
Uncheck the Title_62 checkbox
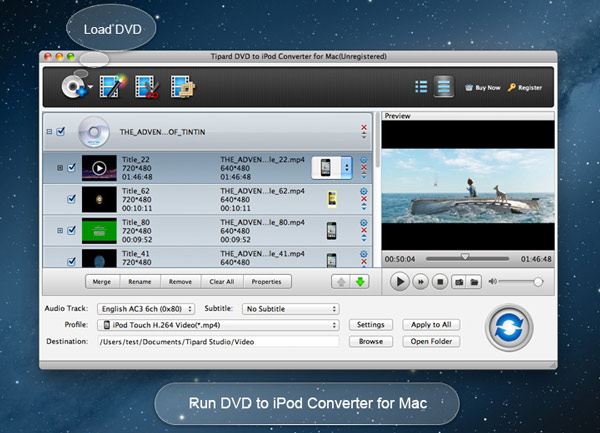click(72, 199)
